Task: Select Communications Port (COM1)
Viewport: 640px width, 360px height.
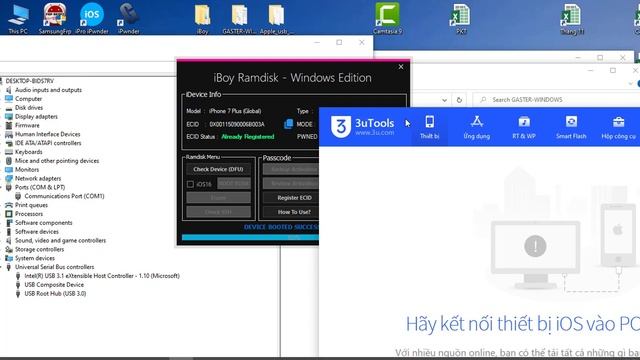Action: (x=64, y=196)
